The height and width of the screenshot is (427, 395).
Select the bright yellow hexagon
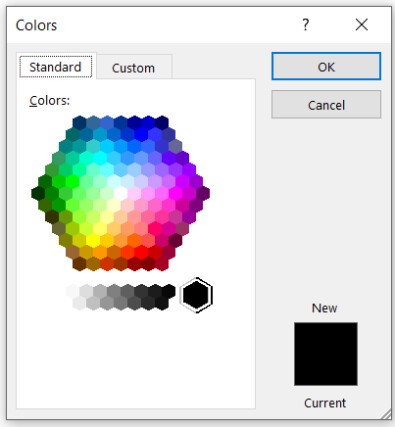click(x=93, y=240)
